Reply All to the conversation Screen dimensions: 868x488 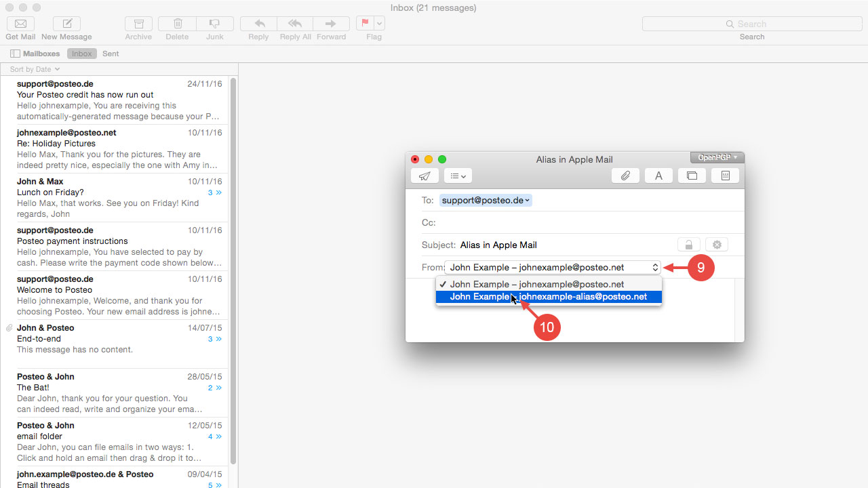pos(294,23)
